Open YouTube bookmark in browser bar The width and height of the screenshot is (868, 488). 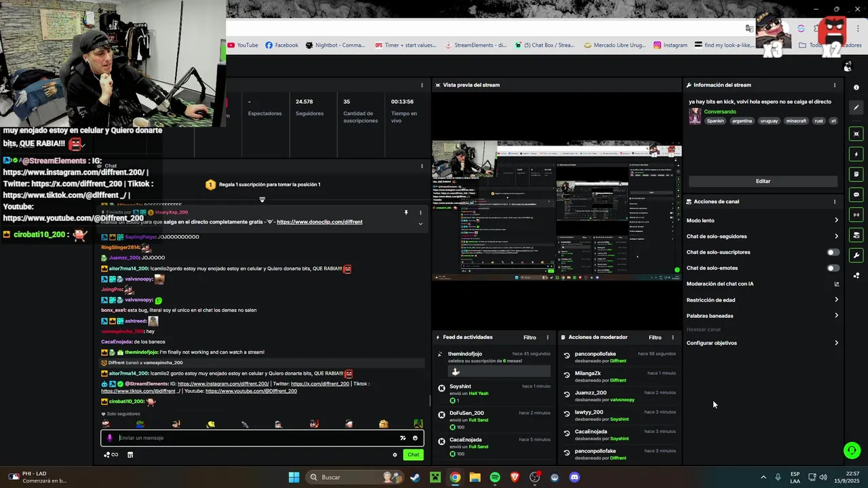(x=243, y=45)
